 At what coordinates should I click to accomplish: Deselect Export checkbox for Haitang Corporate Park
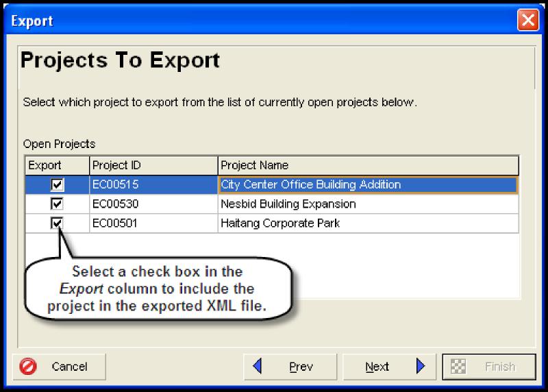pos(58,223)
